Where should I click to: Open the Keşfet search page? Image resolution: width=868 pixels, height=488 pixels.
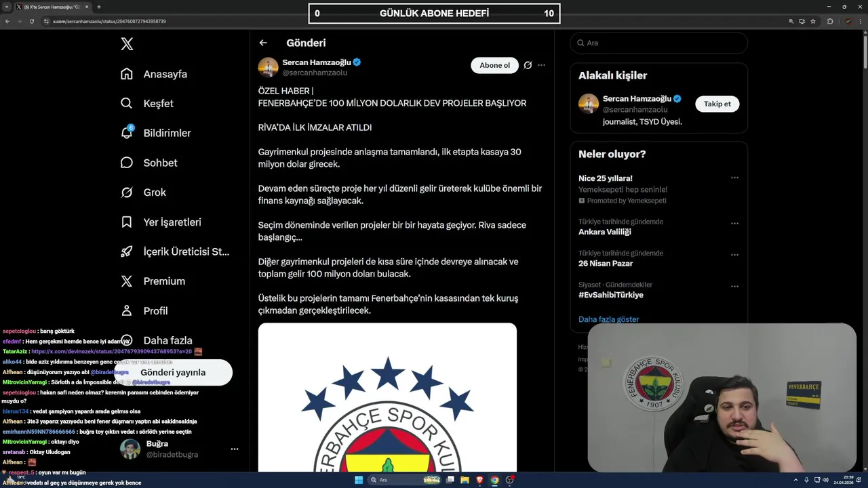[x=146, y=104]
